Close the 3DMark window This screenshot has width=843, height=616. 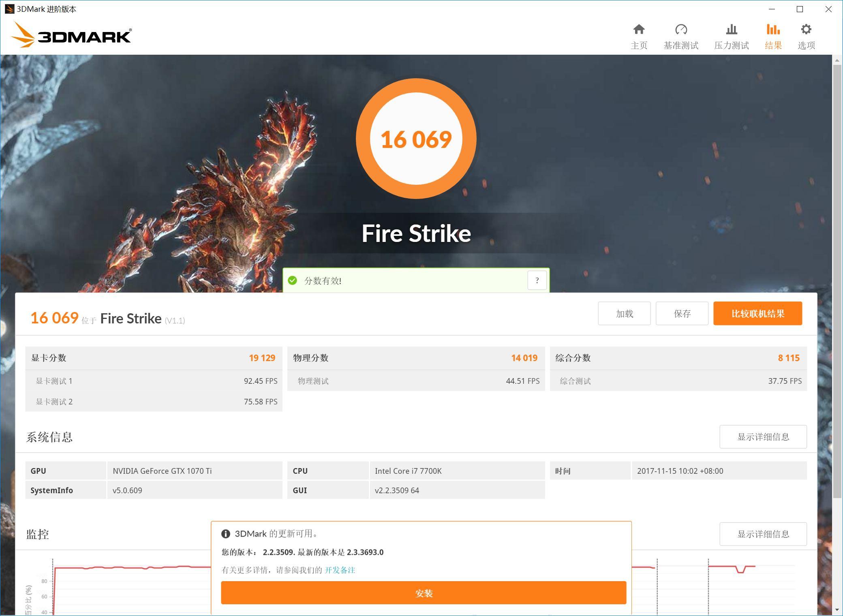[828, 9]
